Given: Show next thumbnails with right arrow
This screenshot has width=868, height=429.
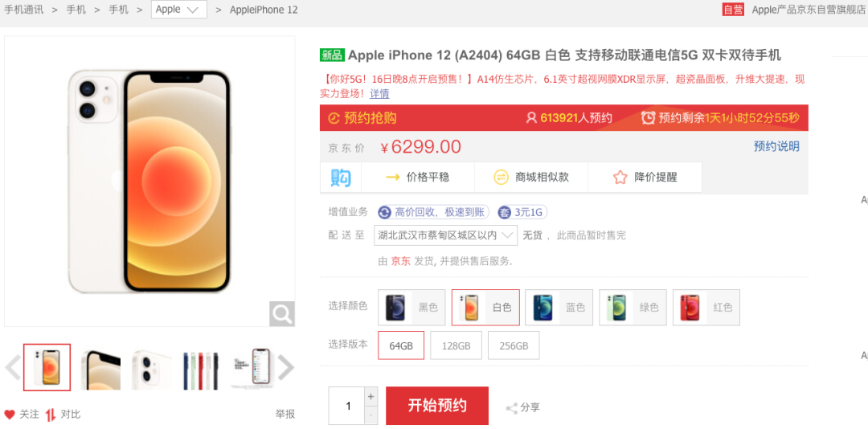Looking at the screenshot, I should pos(285,367).
